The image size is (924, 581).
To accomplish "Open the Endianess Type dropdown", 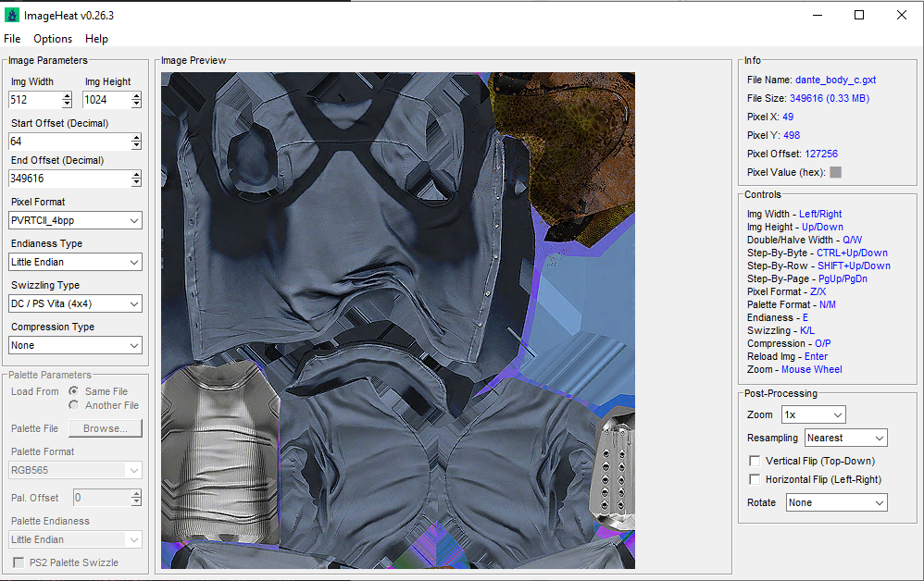I will pos(75,262).
